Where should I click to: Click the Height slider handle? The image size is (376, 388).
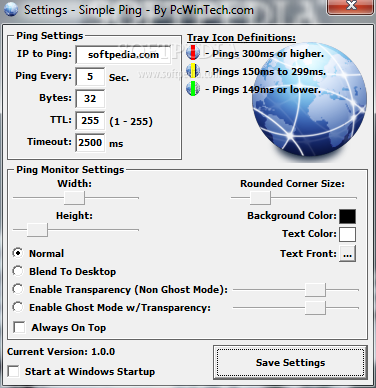(37, 230)
